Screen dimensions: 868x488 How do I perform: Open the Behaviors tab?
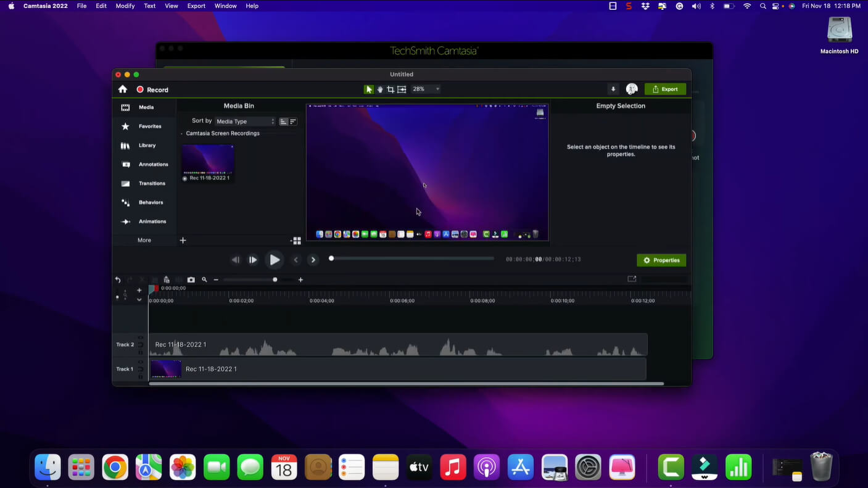click(x=144, y=202)
